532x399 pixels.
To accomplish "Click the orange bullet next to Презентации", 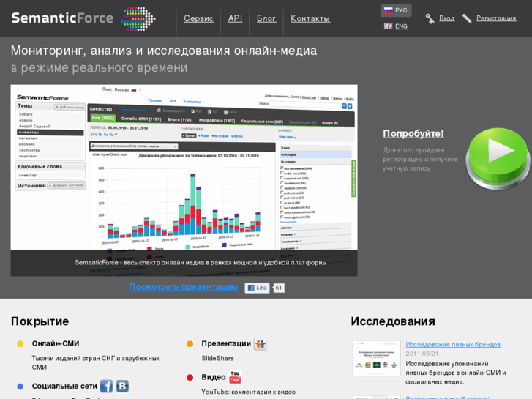I will point(190,344).
